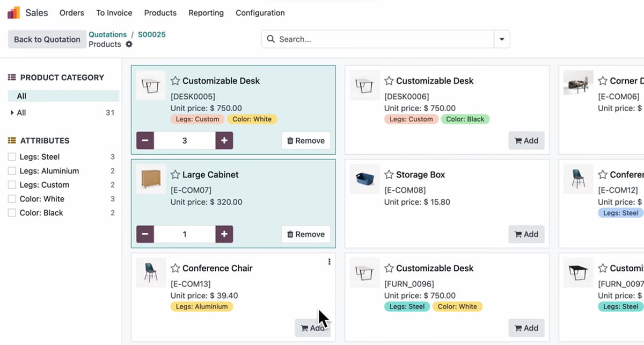Star the Large Cabinet product

(x=175, y=175)
